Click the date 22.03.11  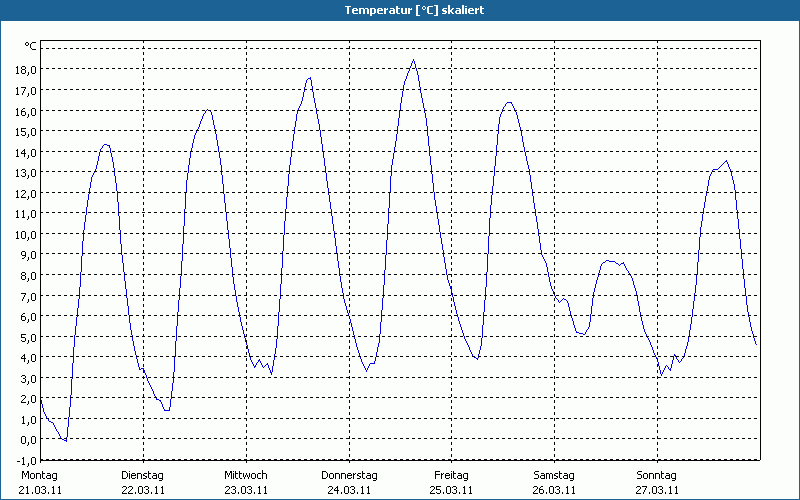pyautogui.click(x=143, y=490)
